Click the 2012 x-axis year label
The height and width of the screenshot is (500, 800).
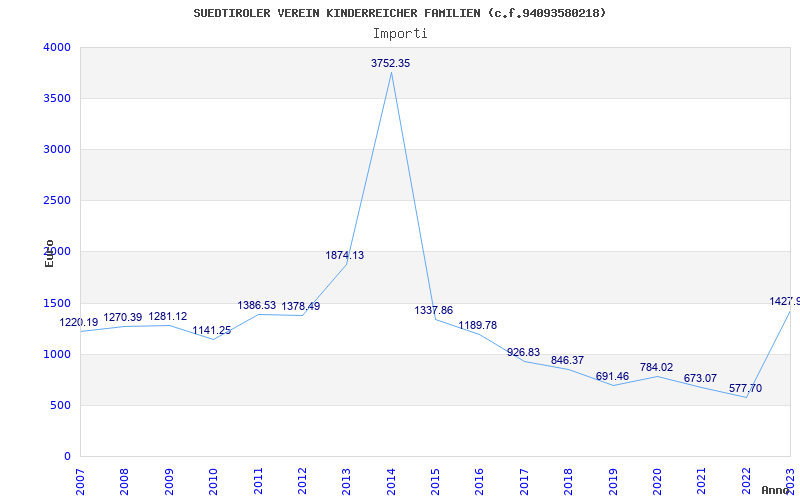pos(302,481)
